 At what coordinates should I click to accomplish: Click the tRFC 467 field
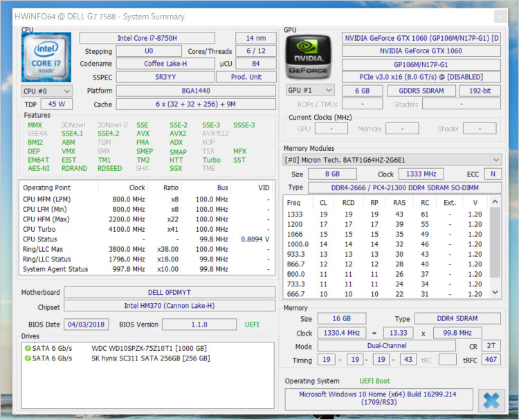tap(491, 359)
